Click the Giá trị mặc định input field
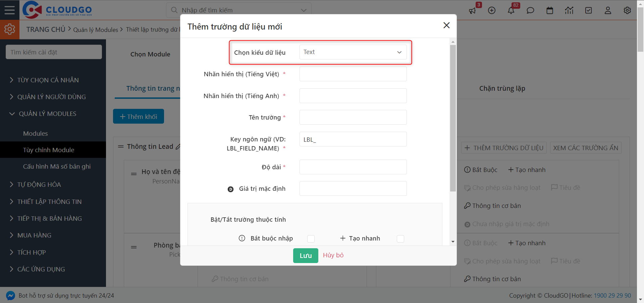Screen dimensions: 644x303 [353, 188]
